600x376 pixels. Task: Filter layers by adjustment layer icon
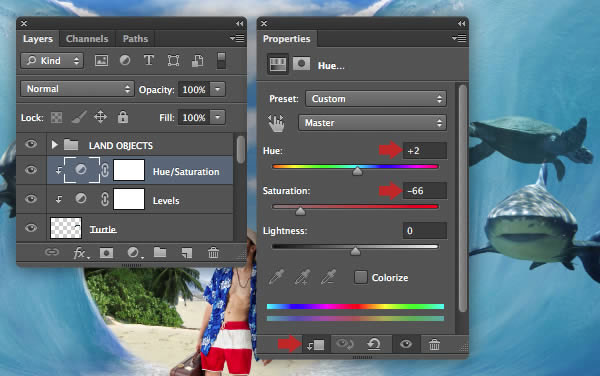[x=125, y=60]
